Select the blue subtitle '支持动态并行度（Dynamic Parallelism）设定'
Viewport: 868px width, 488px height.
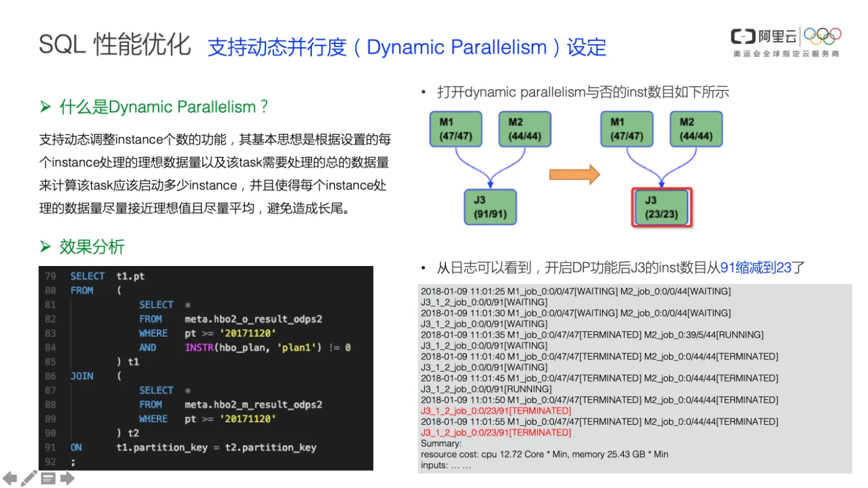pos(407,48)
